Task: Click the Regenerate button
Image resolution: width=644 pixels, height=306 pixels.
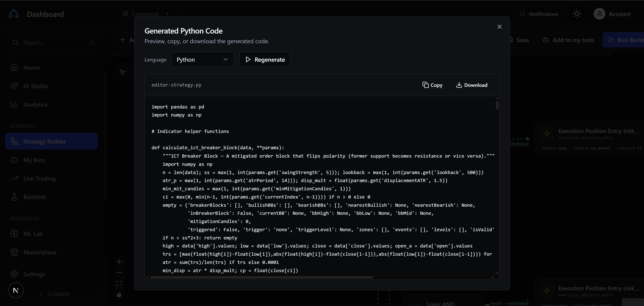Action: (x=264, y=60)
